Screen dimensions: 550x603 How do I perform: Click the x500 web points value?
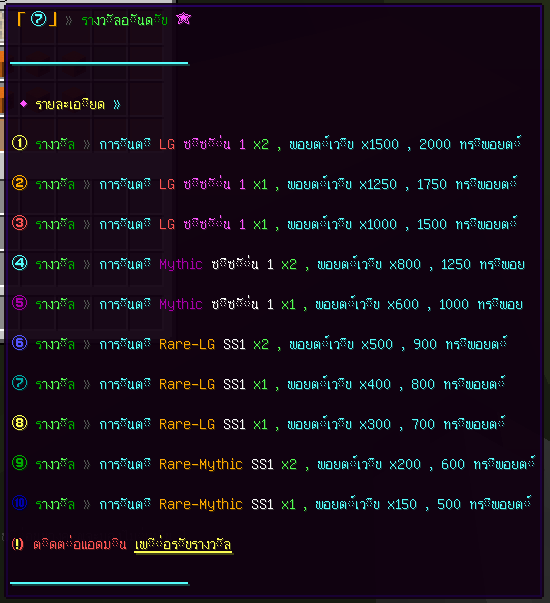(377, 345)
